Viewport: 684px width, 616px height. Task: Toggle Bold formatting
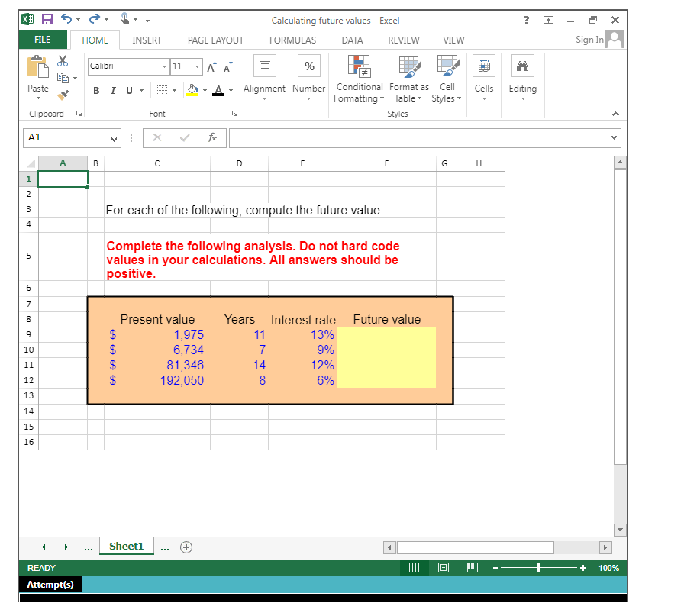coord(95,90)
